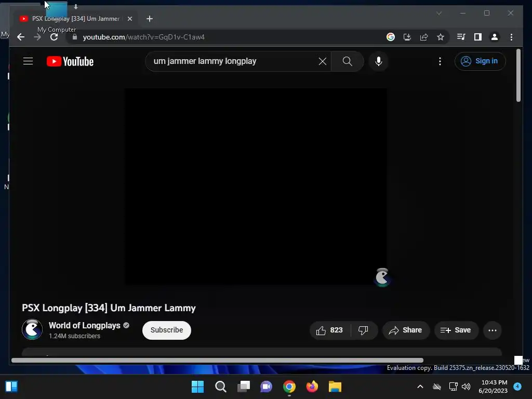The height and width of the screenshot is (399, 532).
Task: Open the Chrome profile icon
Action: pos(495,37)
